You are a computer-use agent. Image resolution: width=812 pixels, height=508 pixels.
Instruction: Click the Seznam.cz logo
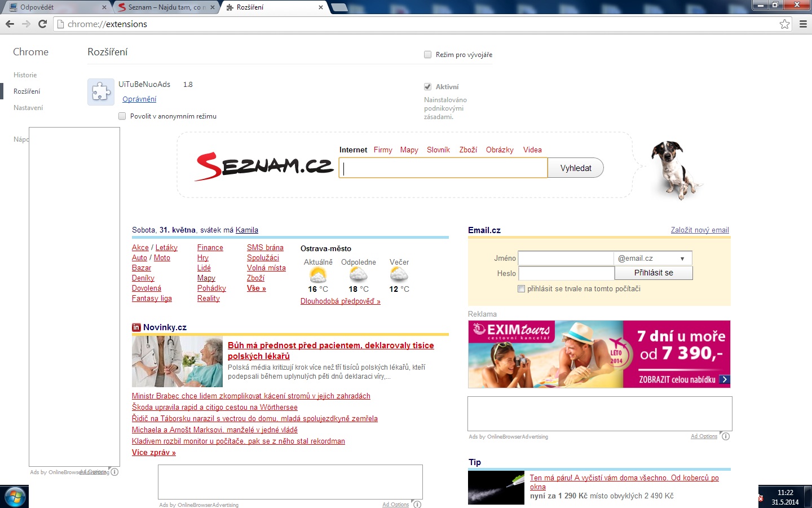click(264, 166)
